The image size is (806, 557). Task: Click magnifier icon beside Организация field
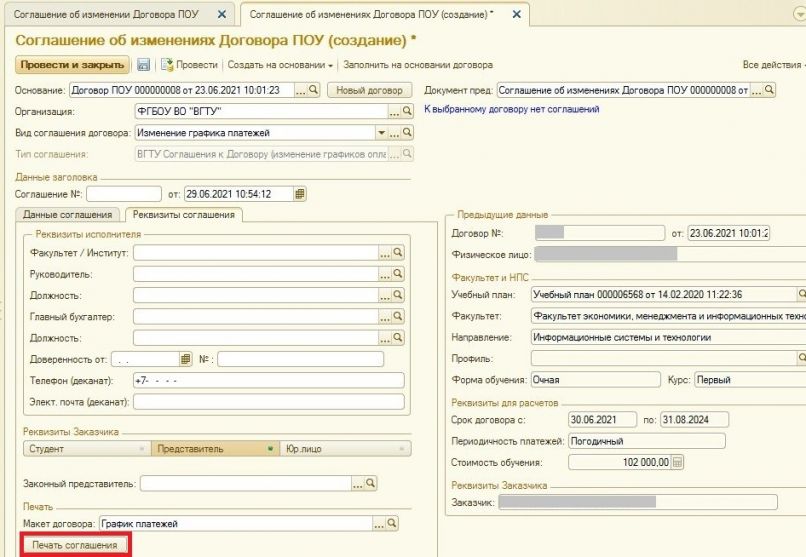(407, 111)
